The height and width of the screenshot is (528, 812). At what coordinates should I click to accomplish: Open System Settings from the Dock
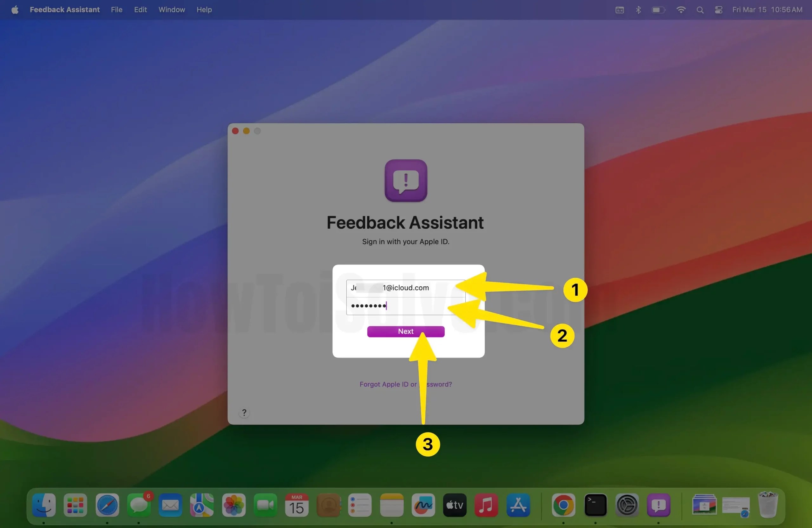627,506
